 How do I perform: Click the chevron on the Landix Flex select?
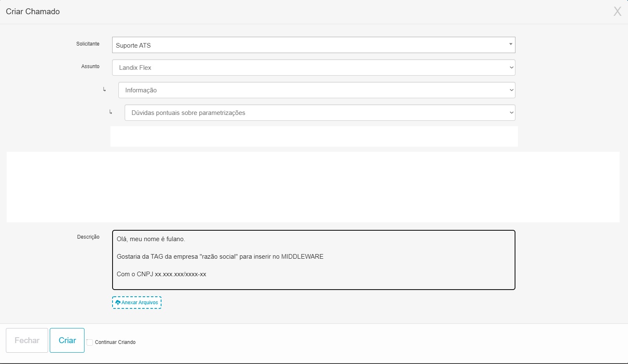pos(511,68)
